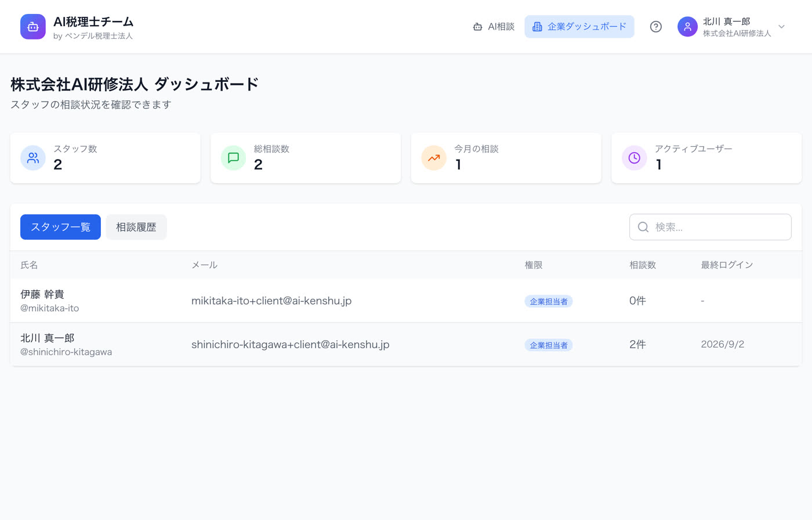Click the user avatar icon for 北川 真一郎

[687, 27]
